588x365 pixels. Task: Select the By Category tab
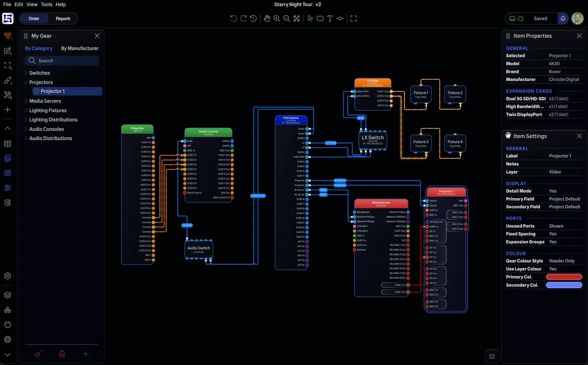(x=39, y=48)
